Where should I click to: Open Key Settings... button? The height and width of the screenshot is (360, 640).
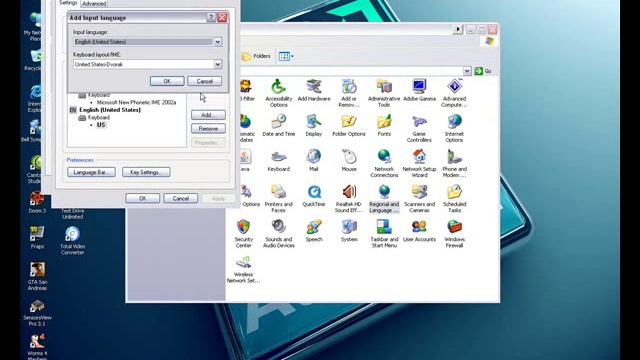point(146,172)
